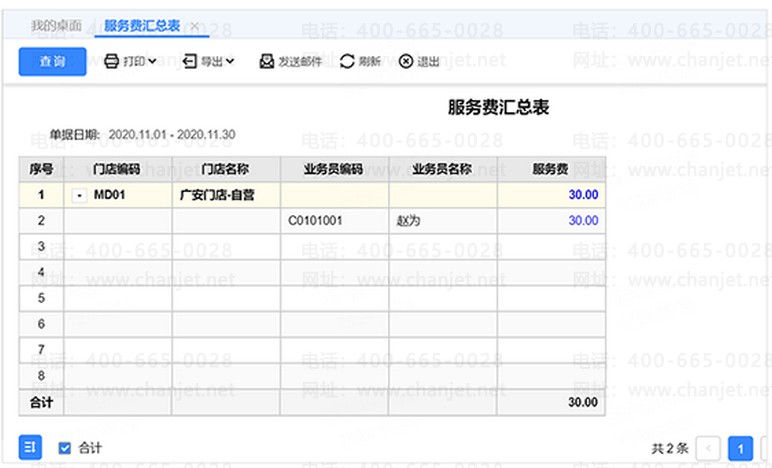Click the 查询 query button

[x=52, y=62]
